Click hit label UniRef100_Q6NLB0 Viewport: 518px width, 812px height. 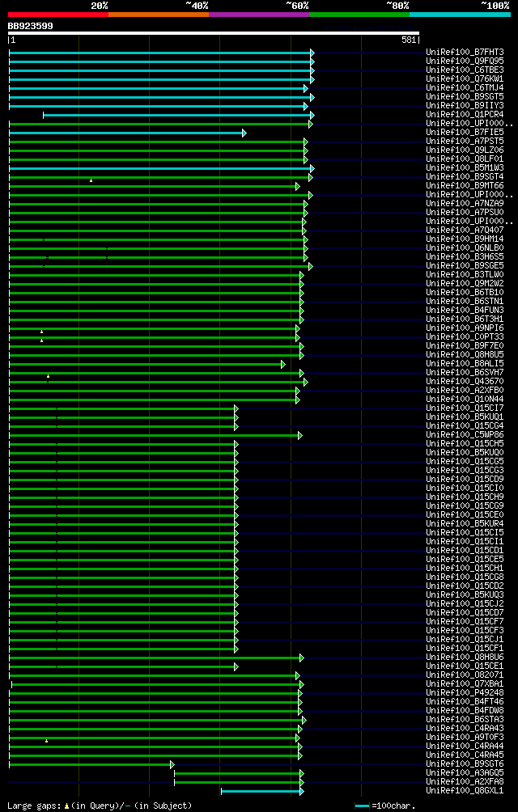(x=465, y=248)
